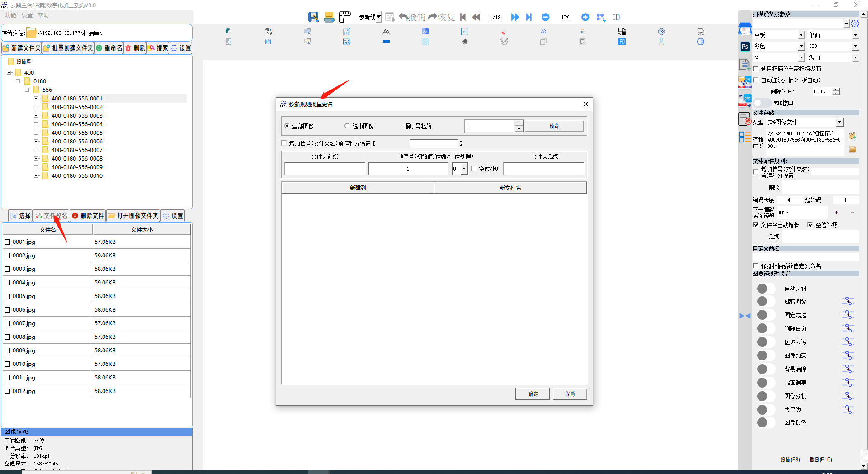Click the Photoshop icon in right sidebar
Screen dimensions: 868x474
pos(745,47)
